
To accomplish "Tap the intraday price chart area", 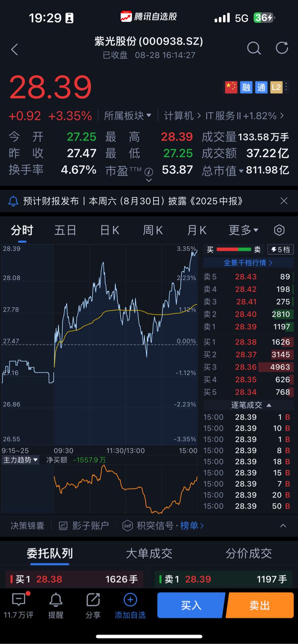I will (x=100, y=344).
